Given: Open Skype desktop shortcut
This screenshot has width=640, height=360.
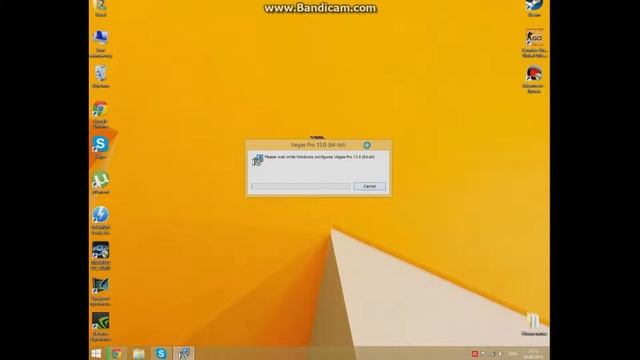Looking at the screenshot, I should pos(100,148).
